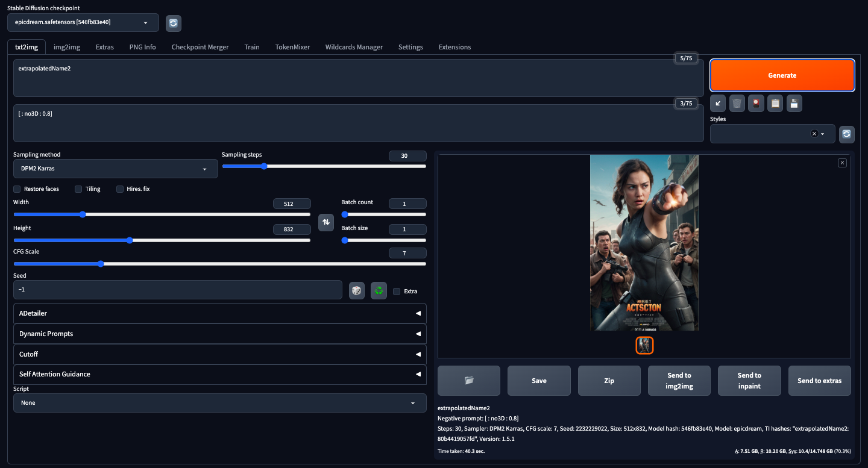Open the PNG Info tab

[x=143, y=47]
